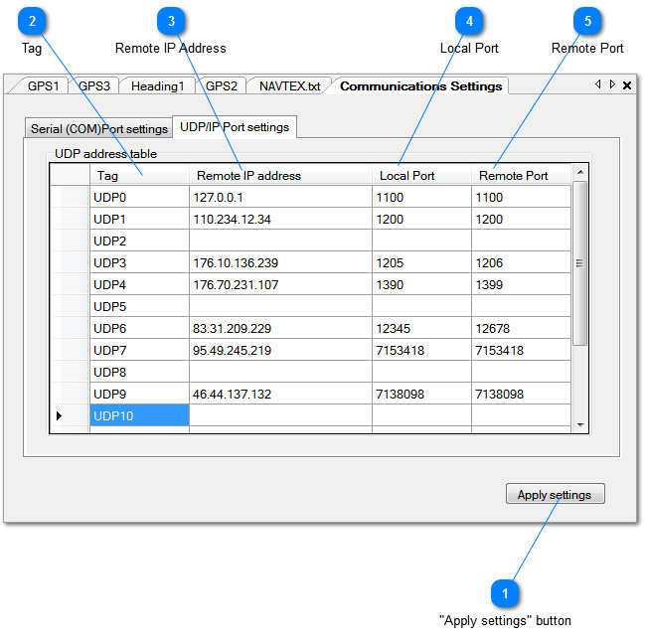Select the 1205 local port cell
Viewport: 645px width, 644px height.
[421, 262]
